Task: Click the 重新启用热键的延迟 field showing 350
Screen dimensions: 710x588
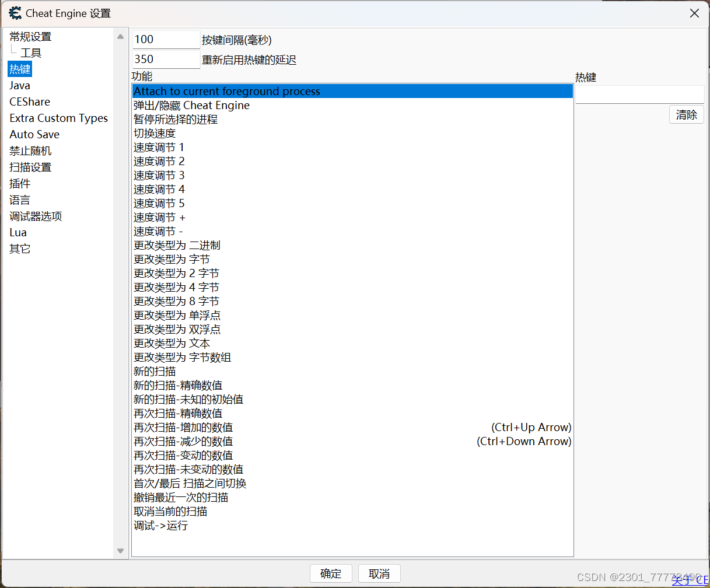Action: tap(166, 60)
